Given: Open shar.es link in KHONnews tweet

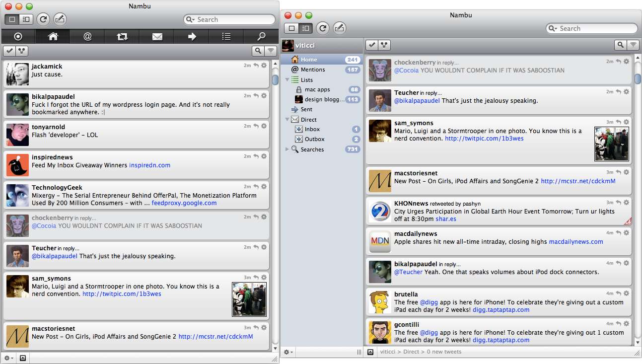Looking at the screenshot, I should pos(446,218).
